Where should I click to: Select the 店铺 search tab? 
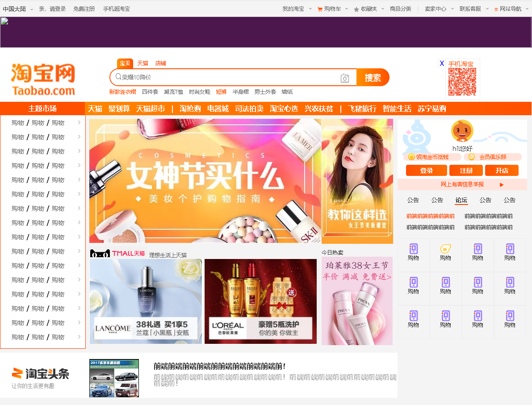coord(160,63)
